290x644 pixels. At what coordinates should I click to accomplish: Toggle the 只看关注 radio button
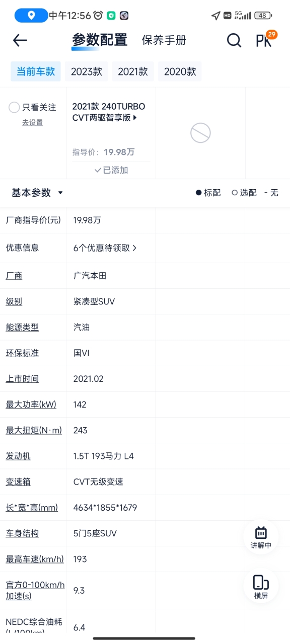[14, 107]
